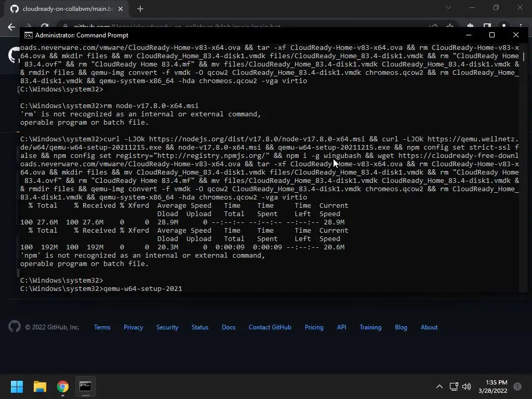Screen dimensions: 532x399
Task: Open the About footer link
Action: point(429,327)
